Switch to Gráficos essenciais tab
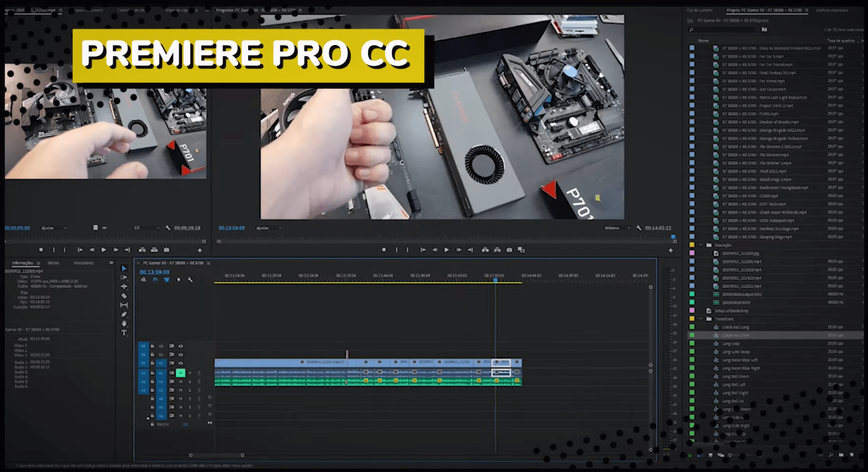Image resolution: width=868 pixels, height=472 pixels. [x=831, y=10]
